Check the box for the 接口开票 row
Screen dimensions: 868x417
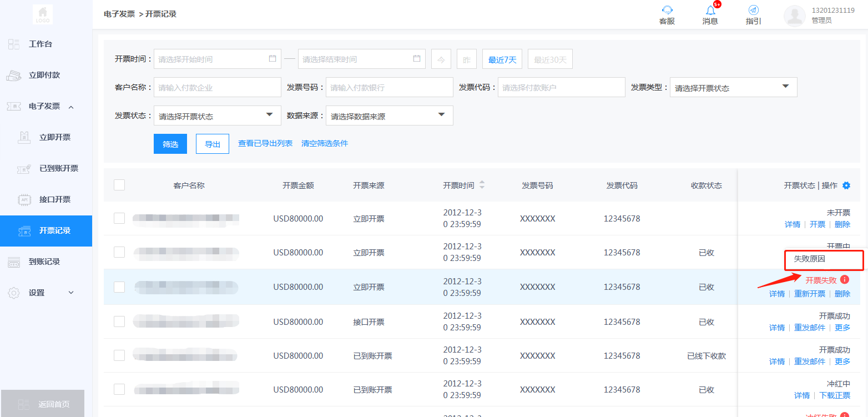pos(119,321)
